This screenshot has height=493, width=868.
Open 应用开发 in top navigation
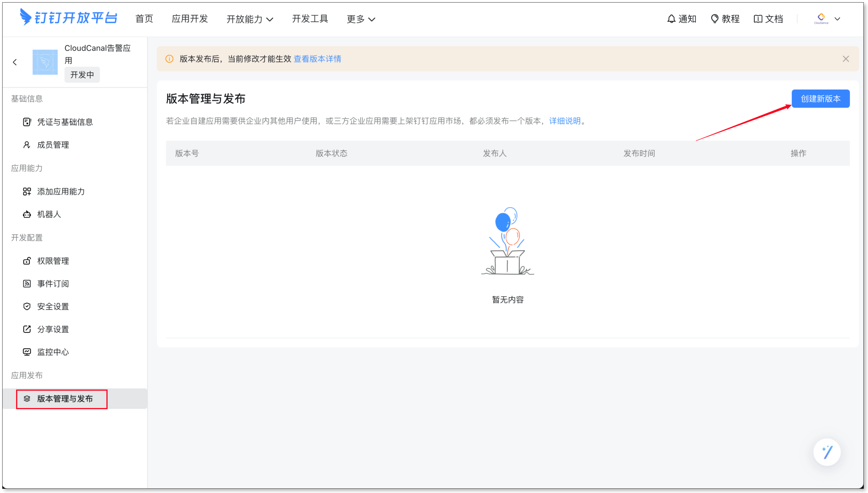(x=190, y=19)
